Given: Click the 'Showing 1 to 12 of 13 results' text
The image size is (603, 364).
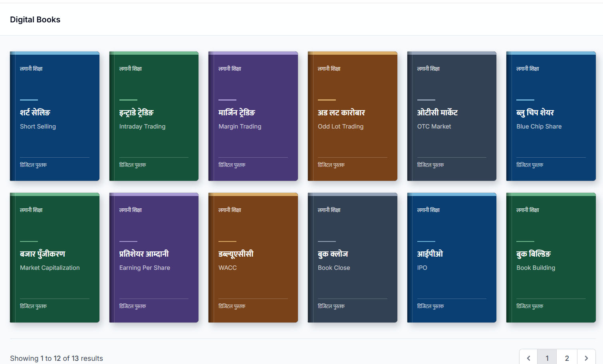Looking at the screenshot, I should (x=56, y=358).
